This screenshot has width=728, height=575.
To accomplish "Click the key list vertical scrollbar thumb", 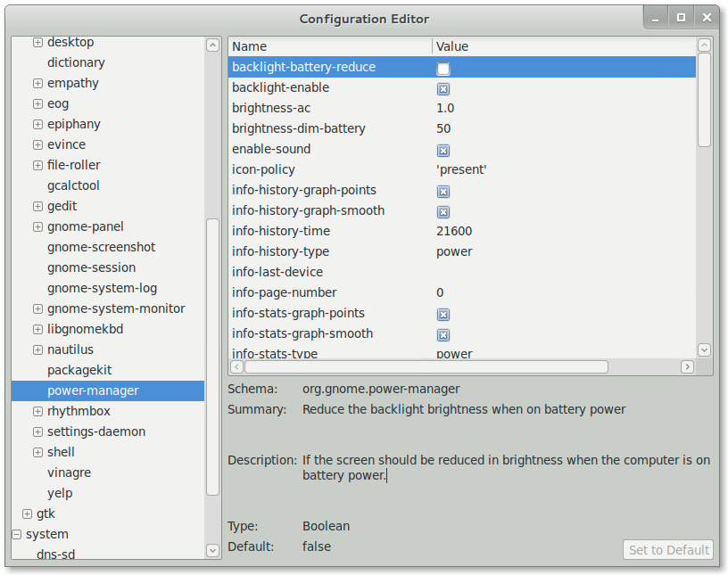I will [704, 100].
